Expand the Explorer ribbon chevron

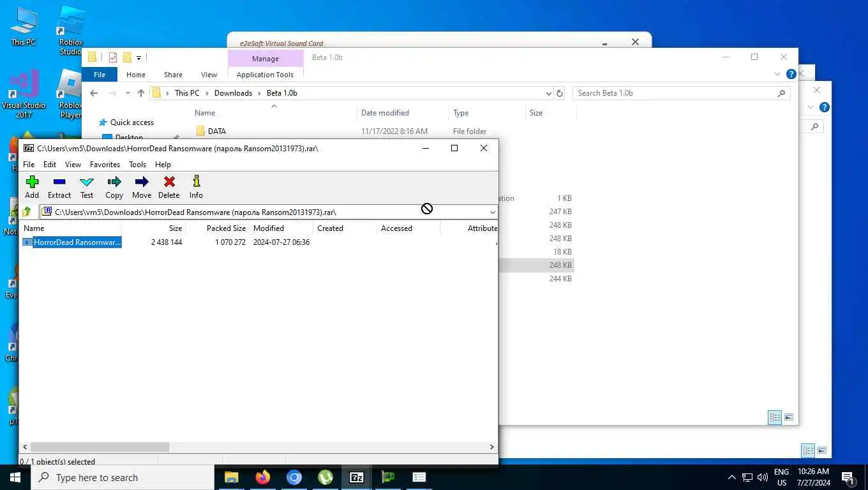tap(777, 75)
